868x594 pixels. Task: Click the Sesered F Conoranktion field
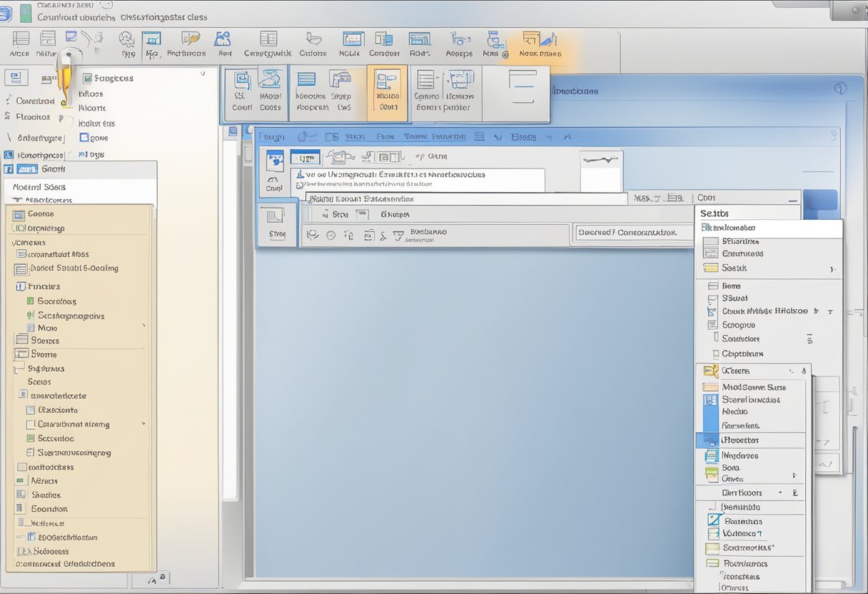(x=627, y=233)
